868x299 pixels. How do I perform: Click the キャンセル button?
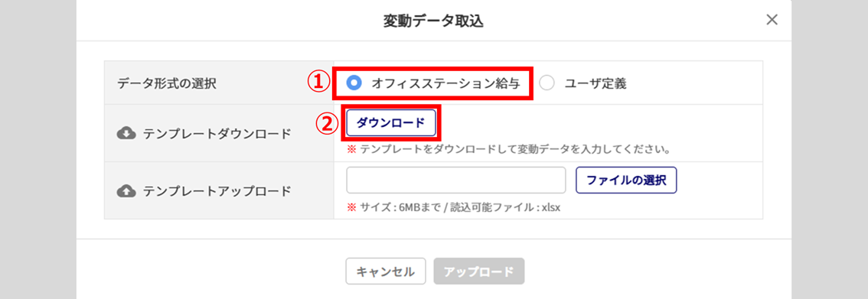pyautogui.click(x=385, y=271)
